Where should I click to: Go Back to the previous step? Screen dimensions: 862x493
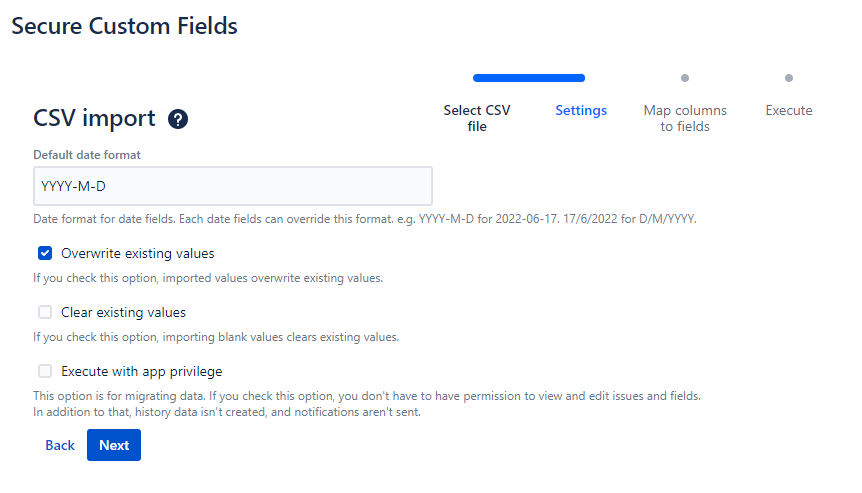[60, 445]
